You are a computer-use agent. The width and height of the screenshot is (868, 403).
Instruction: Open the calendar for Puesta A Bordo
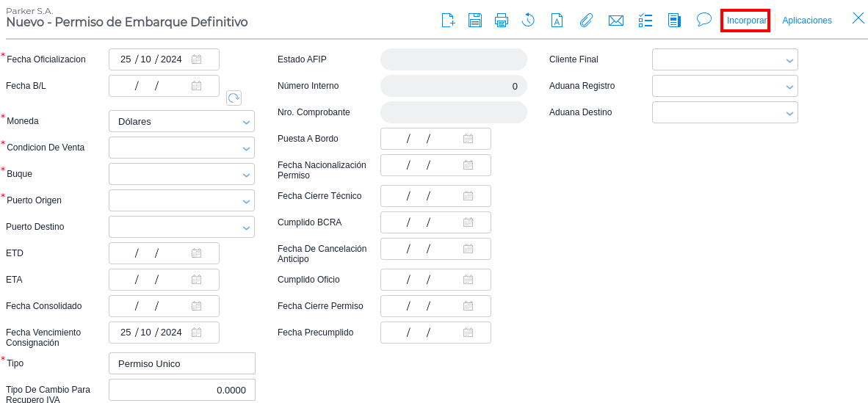pyautogui.click(x=468, y=139)
